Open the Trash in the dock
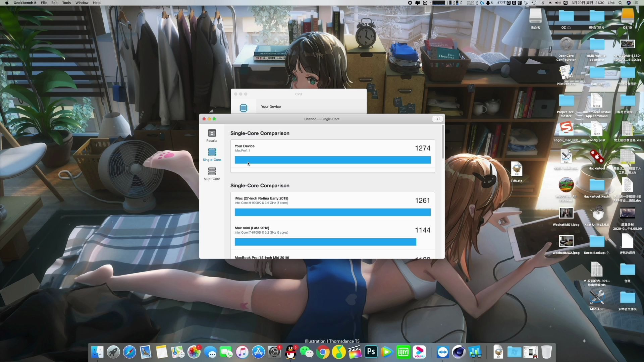This screenshot has width=644, height=362. tap(546, 352)
